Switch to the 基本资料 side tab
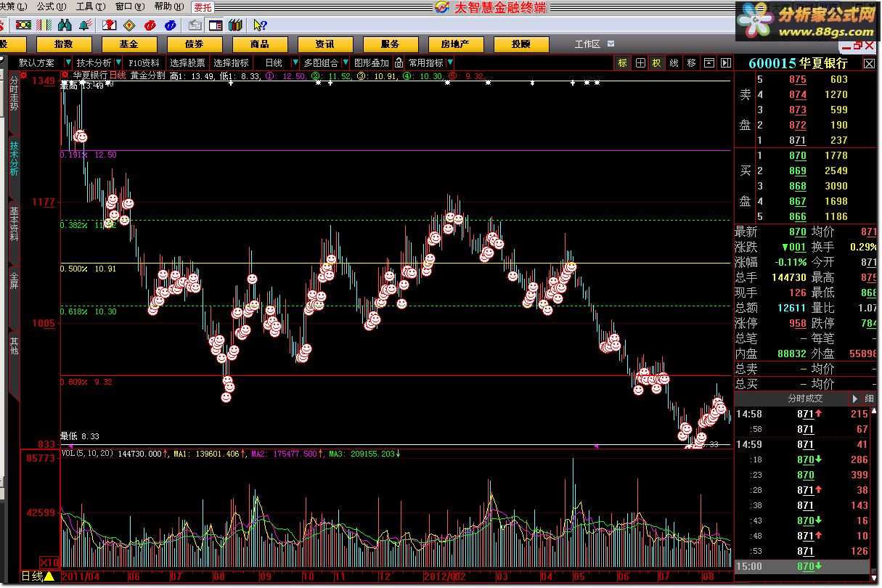882x588 pixels. 14,224
